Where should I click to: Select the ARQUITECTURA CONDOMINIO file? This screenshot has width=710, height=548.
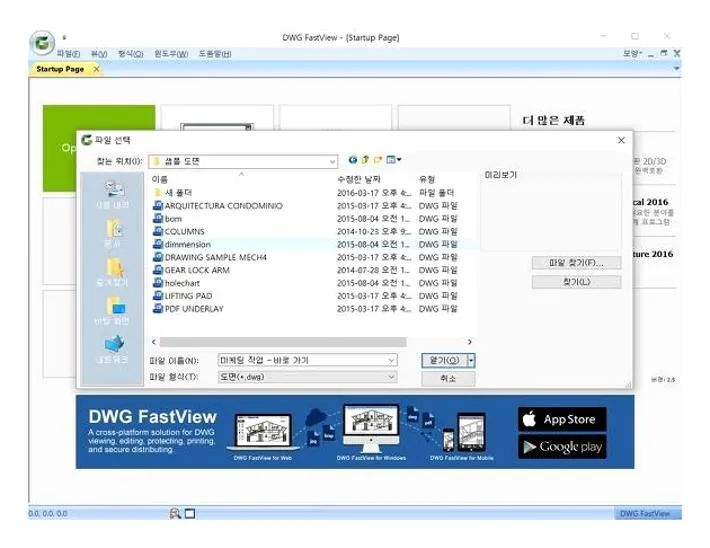tap(223, 206)
